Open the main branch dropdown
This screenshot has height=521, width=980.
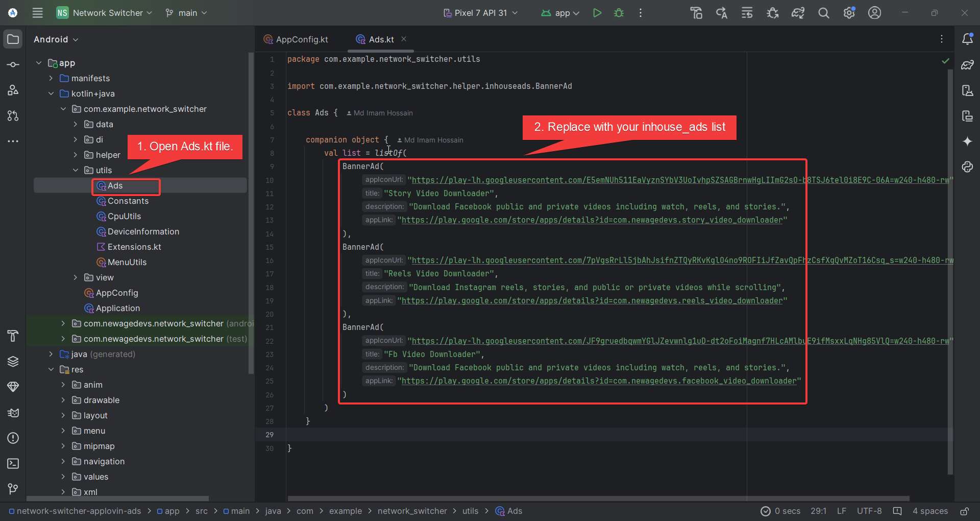186,13
